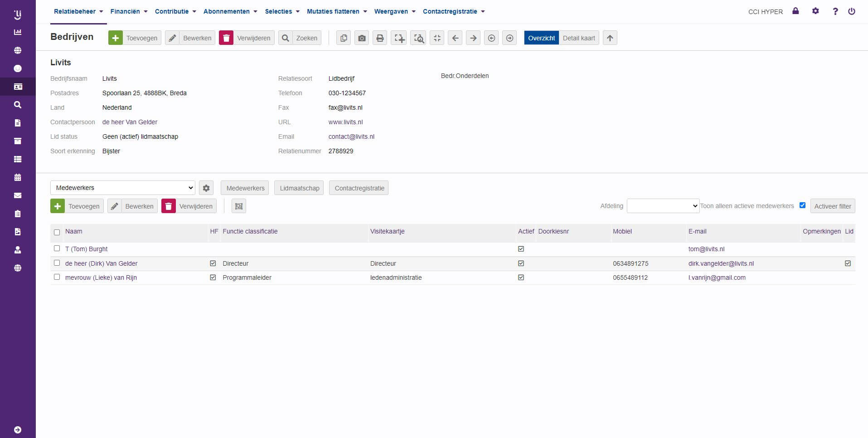
Task: Expand the Contributie menu
Action: [x=176, y=11]
